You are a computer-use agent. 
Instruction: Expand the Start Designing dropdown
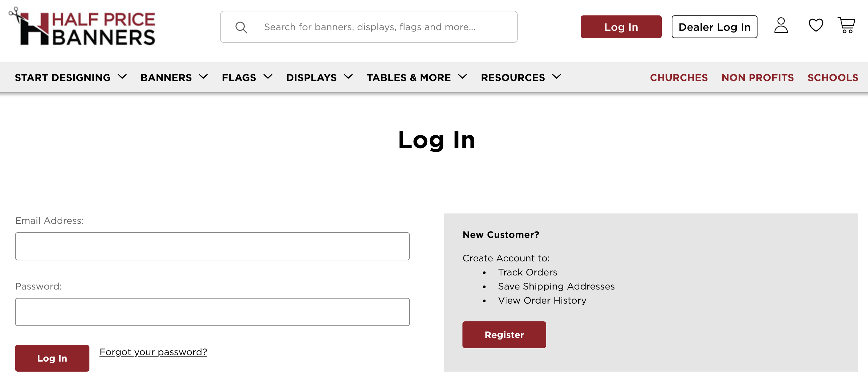[x=70, y=77]
